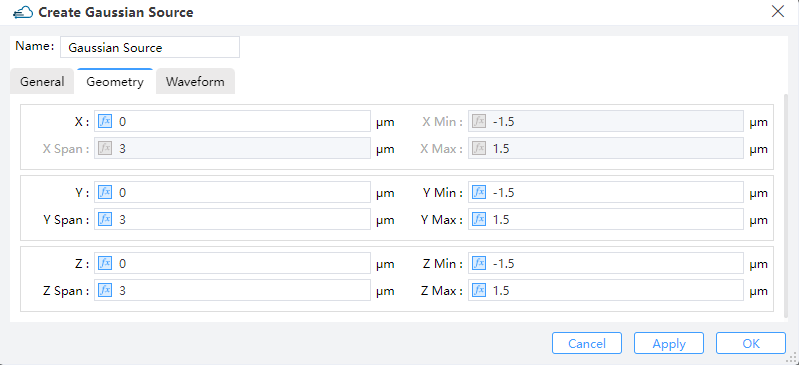Click fx icon beside Z Span
The width and height of the screenshot is (799, 365).
(x=105, y=290)
